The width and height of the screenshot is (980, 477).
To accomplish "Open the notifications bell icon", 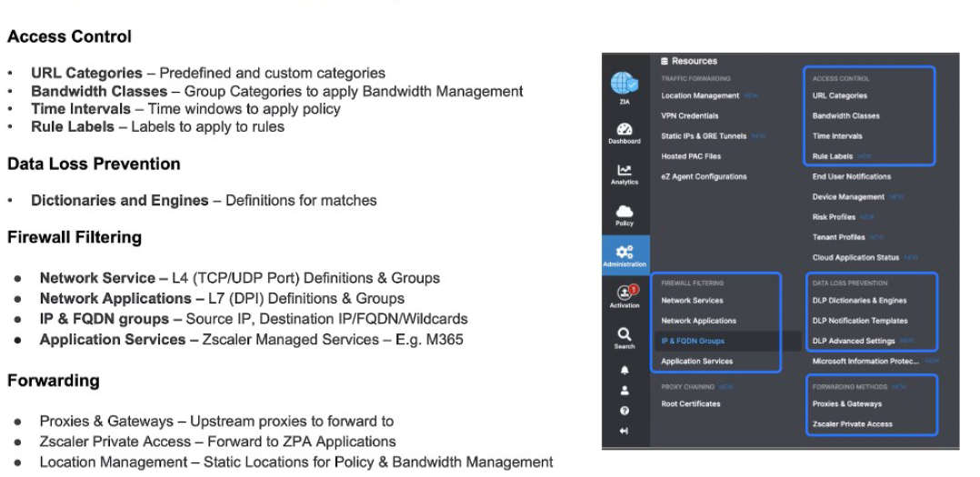I will (624, 371).
